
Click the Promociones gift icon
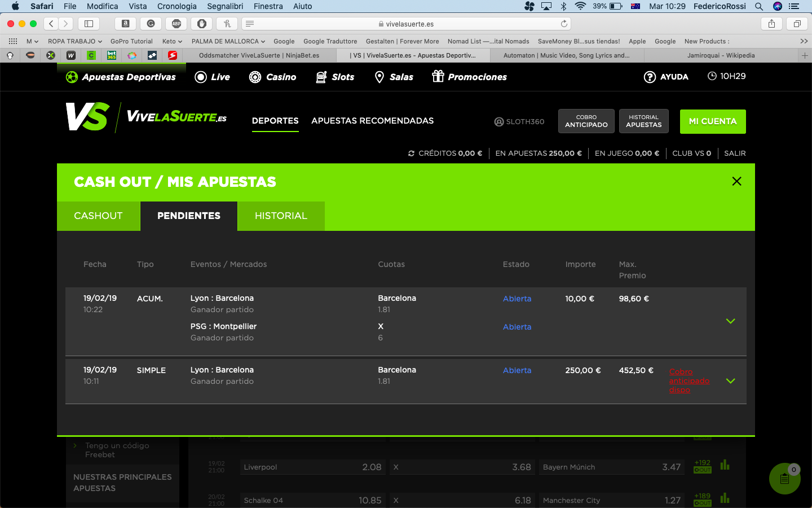438,76
